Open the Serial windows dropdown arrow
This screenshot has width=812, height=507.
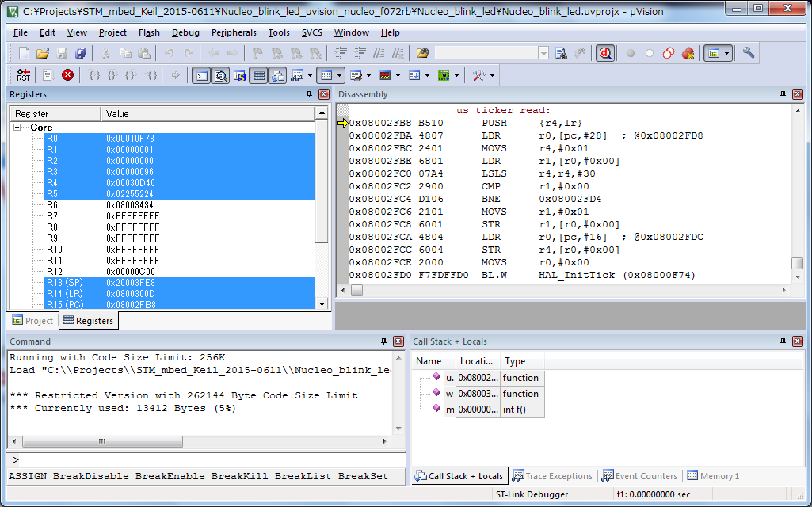[368, 75]
